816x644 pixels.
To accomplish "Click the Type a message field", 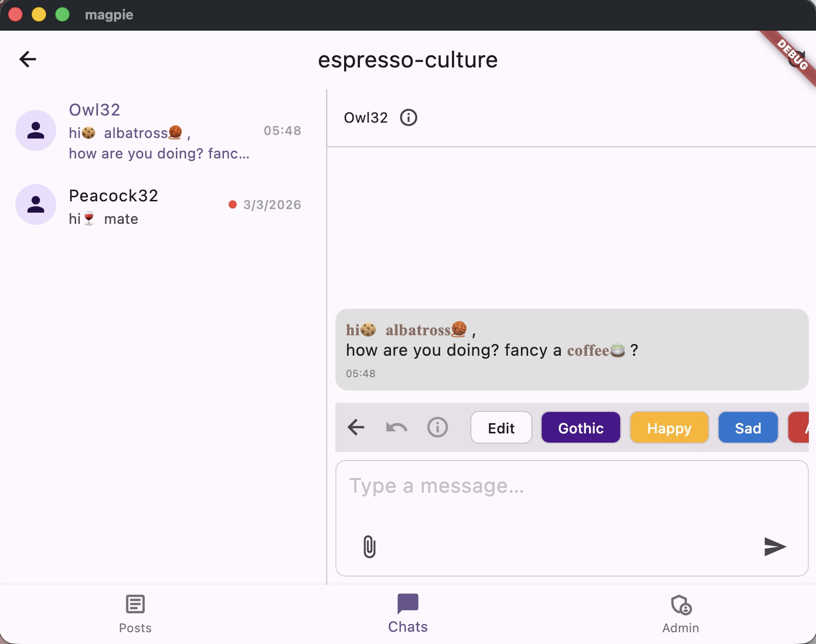I will tap(572, 518).
